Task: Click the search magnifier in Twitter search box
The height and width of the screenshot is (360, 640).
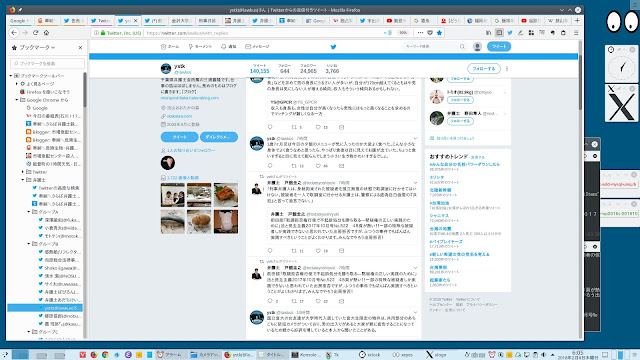Action: (462, 47)
